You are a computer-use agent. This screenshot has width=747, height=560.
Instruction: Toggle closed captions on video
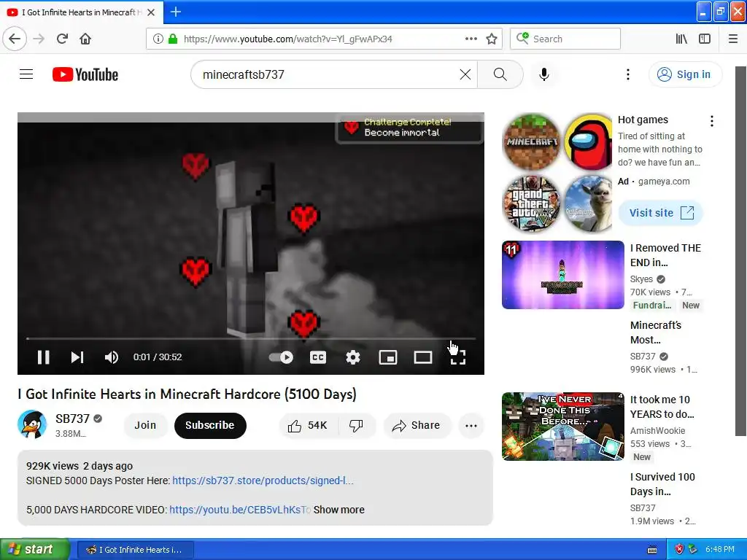click(318, 357)
